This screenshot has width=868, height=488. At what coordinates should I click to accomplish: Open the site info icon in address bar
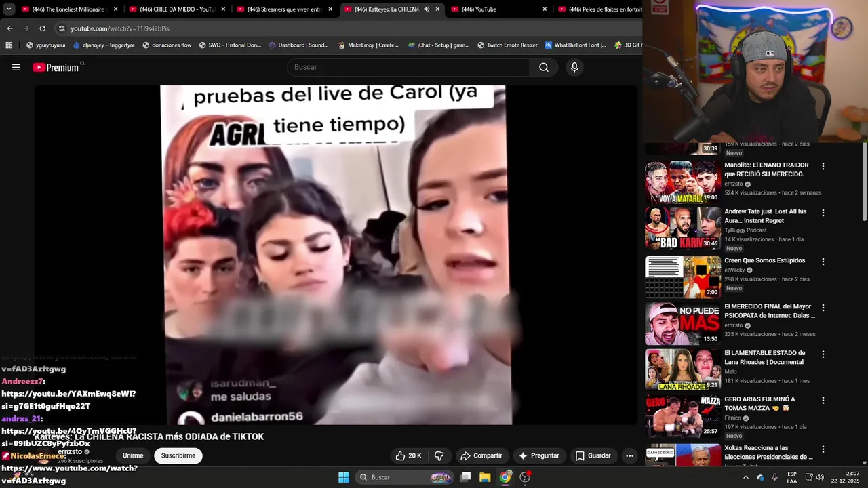point(62,28)
